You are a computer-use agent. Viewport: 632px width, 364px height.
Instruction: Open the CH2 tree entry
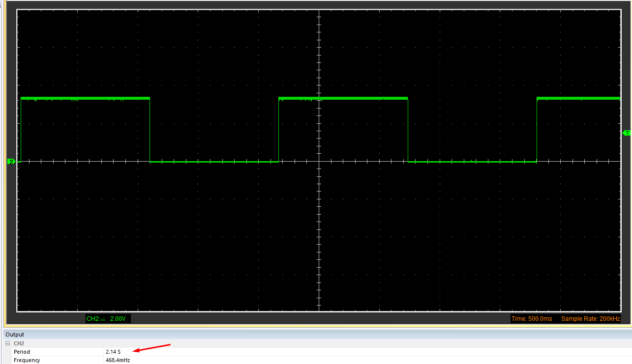pyautogui.click(x=18, y=343)
